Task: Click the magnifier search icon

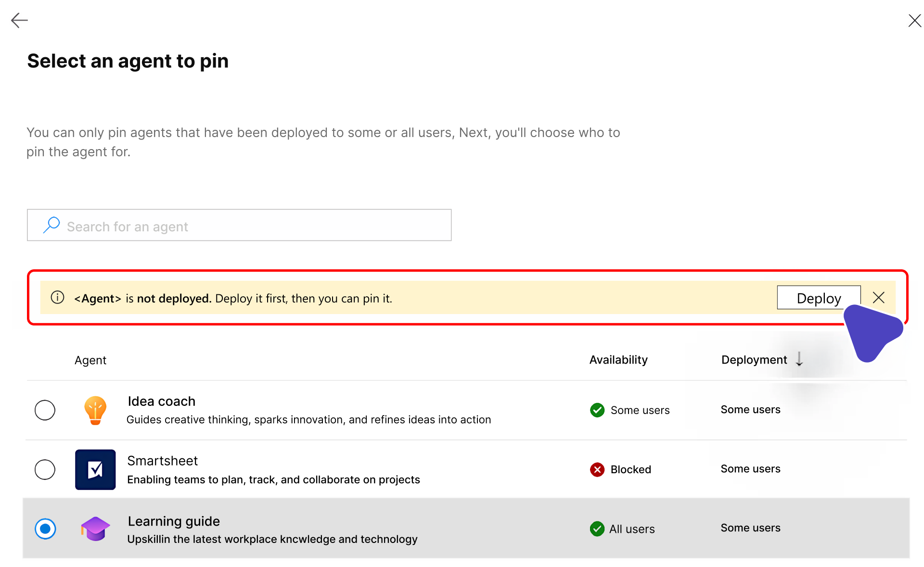Action: [51, 225]
